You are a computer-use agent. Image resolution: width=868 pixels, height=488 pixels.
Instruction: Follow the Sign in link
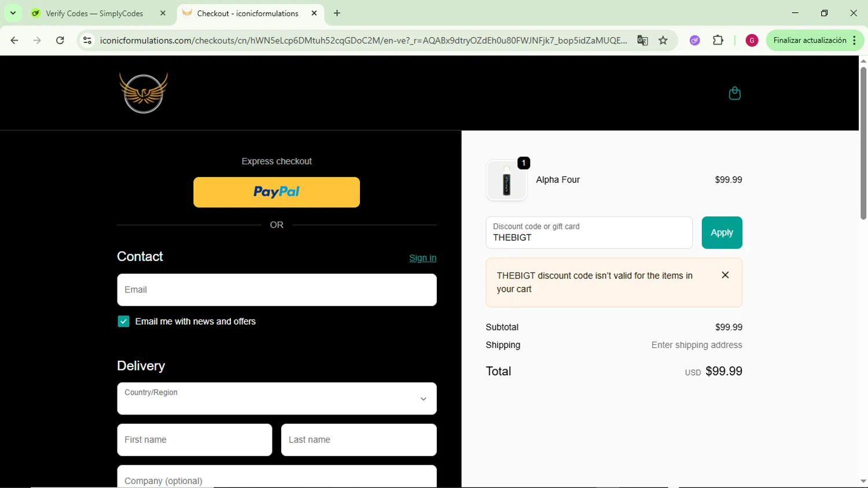[x=422, y=258]
